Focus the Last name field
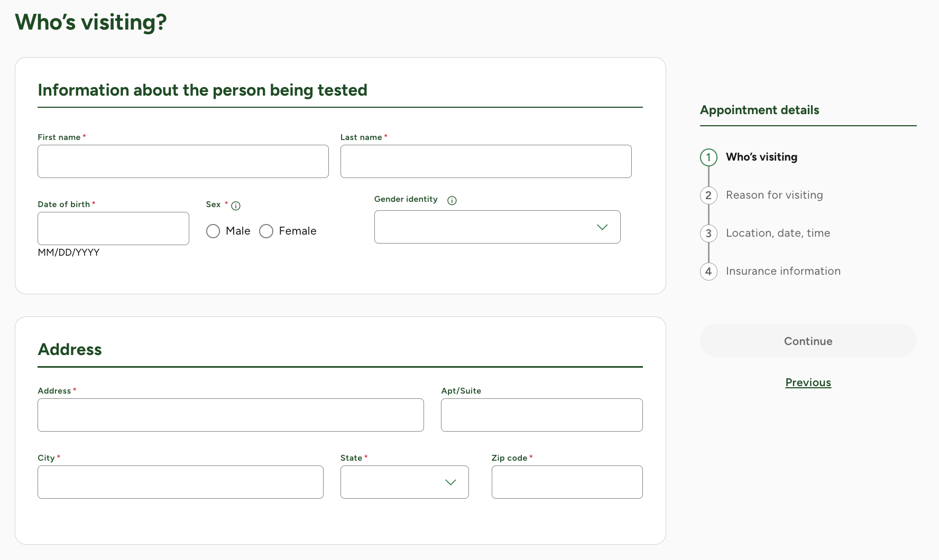939x560 pixels. (x=486, y=162)
